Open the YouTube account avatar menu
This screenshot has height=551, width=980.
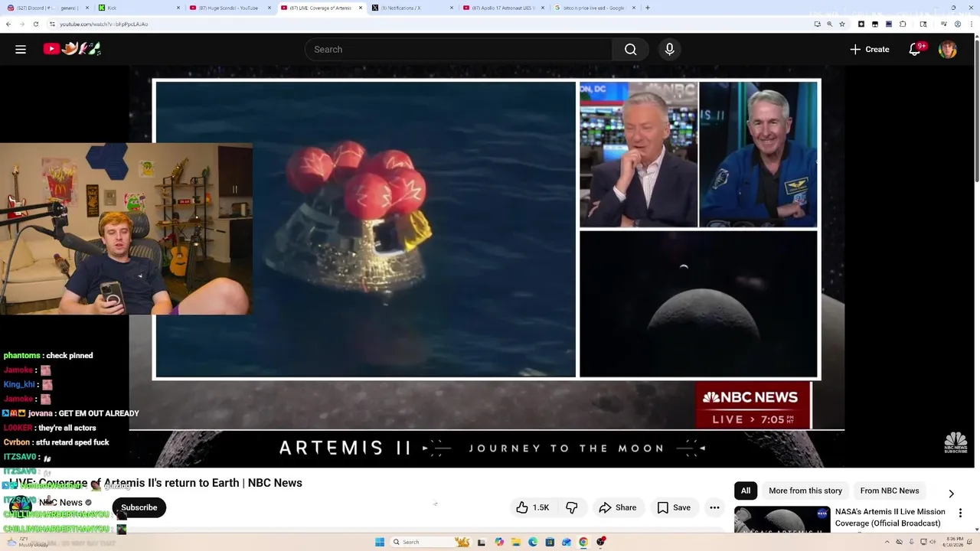point(948,49)
